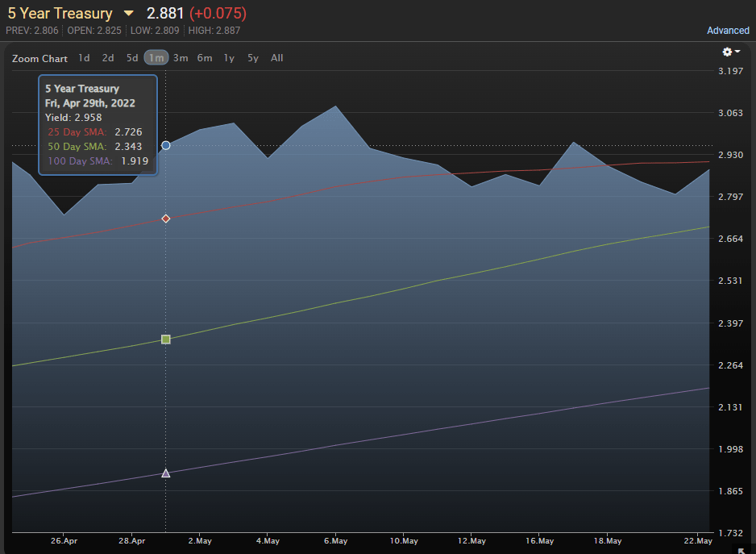The width and height of the screenshot is (756, 554).
Task: Click the green 50 Day SMA square marker
Action: (166, 339)
